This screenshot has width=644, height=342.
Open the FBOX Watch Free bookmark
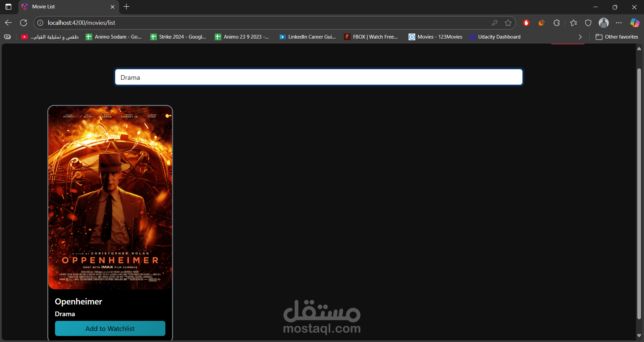click(371, 37)
